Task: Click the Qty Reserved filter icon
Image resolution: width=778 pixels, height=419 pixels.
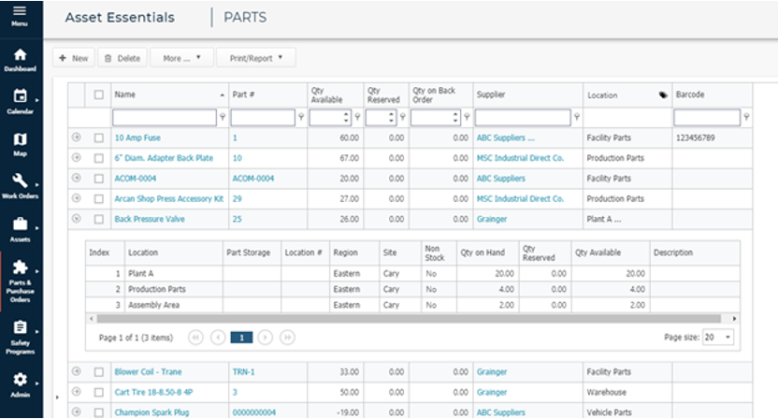Action: point(402,117)
